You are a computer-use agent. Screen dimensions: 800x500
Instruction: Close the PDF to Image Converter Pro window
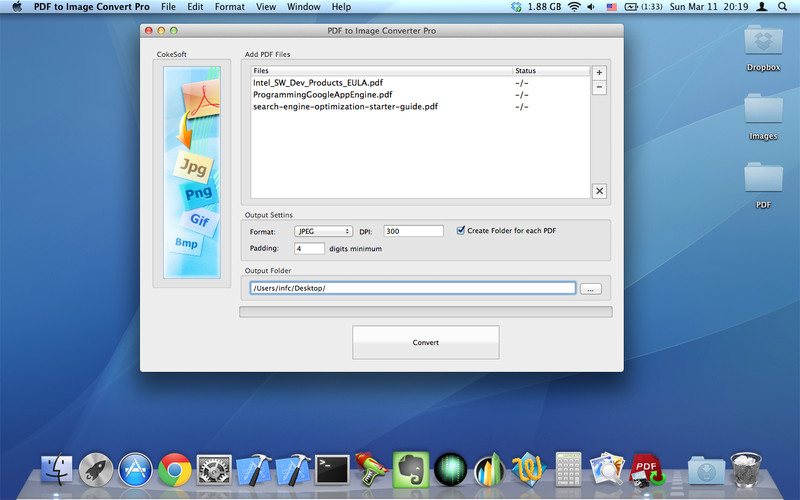tap(149, 31)
